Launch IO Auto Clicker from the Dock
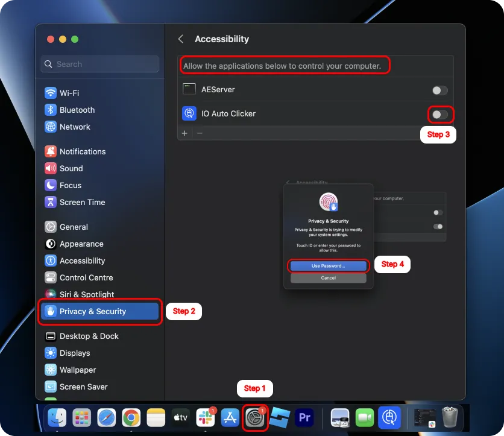This screenshot has width=504, height=436. click(x=389, y=417)
